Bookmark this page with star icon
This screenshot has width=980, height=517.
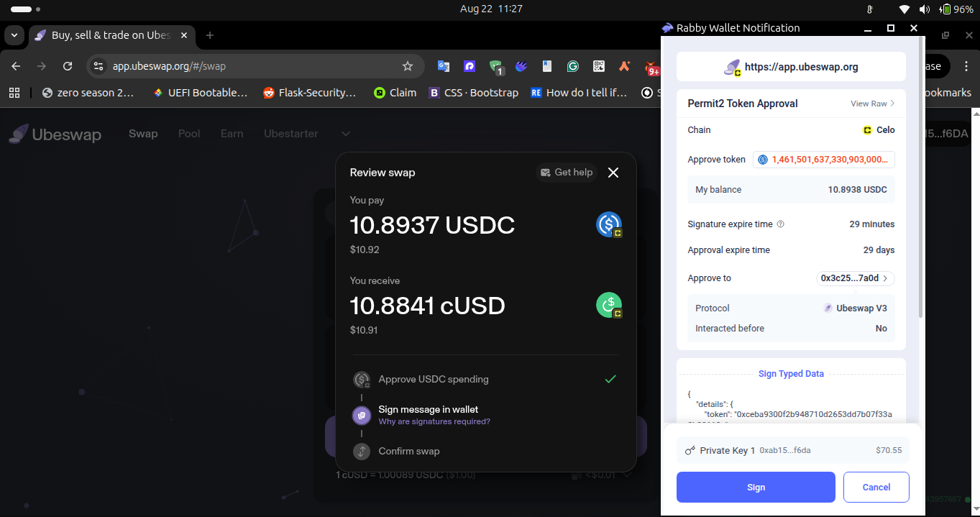click(x=408, y=66)
